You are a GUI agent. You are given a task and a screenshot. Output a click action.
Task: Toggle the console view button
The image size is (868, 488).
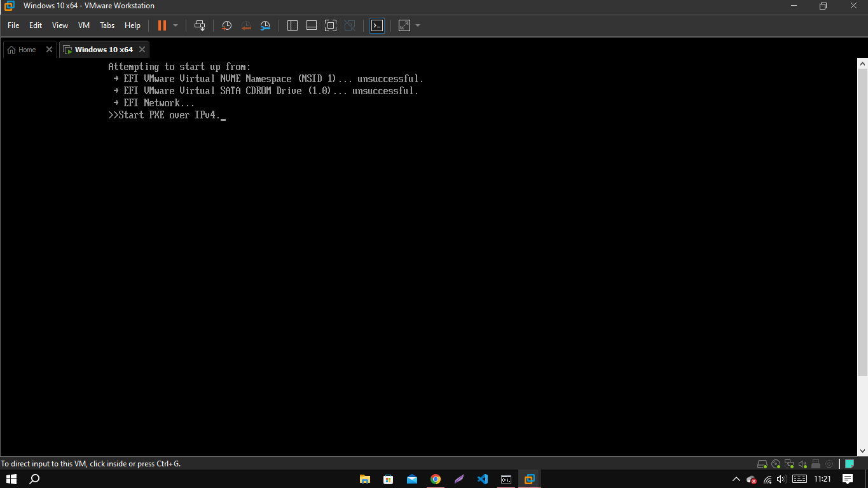377,25
